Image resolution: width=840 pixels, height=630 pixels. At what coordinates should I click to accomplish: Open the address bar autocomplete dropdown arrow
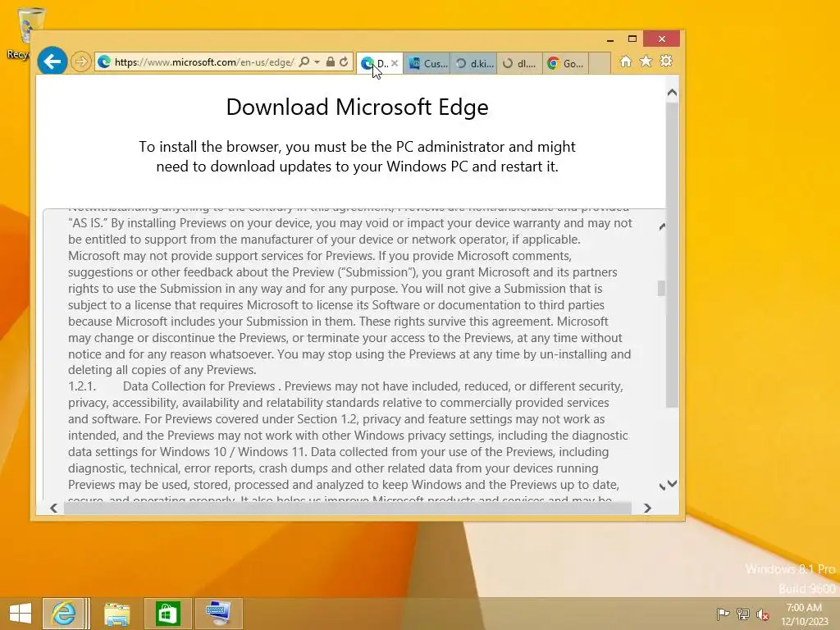(317, 62)
